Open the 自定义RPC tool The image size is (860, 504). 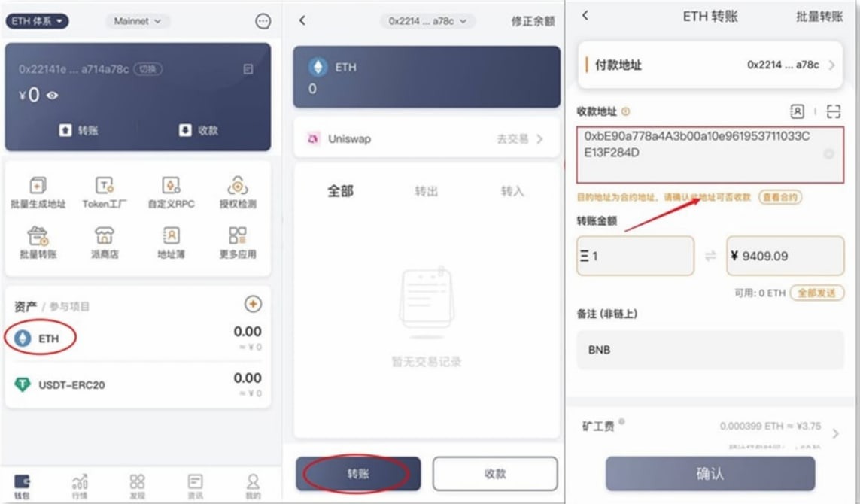pyautogui.click(x=171, y=192)
